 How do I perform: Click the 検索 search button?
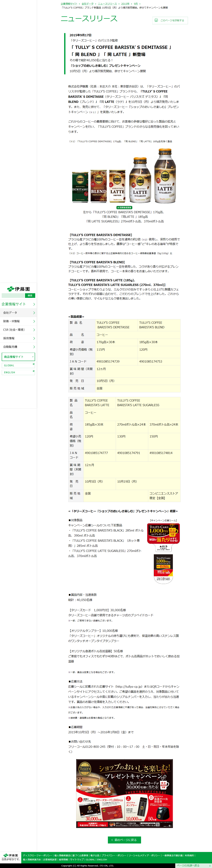coord(30,295)
